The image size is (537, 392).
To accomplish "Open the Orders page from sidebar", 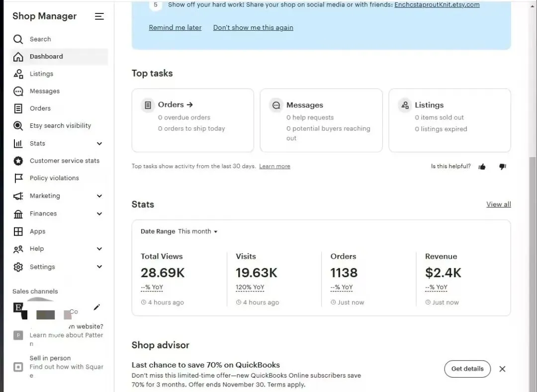I will coord(40,108).
